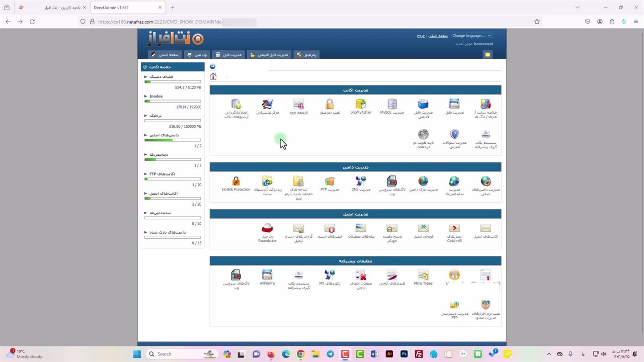This screenshot has width=644, height=362.
Task: Open the FTP access management icon
Action: click(454, 306)
